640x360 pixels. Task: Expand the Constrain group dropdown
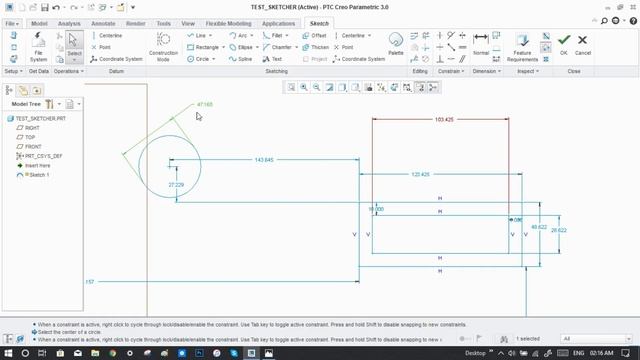click(x=451, y=71)
